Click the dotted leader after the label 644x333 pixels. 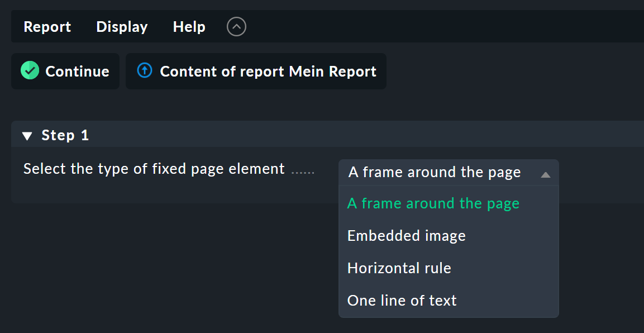point(303,171)
